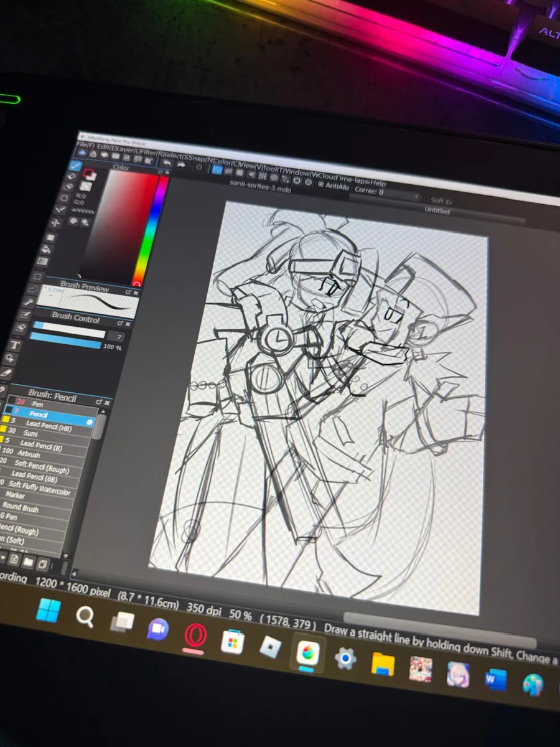Open Microsoft Word from the taskbar
The width and height of the screenshot is (560, 747).
click(x=496, y=680)
